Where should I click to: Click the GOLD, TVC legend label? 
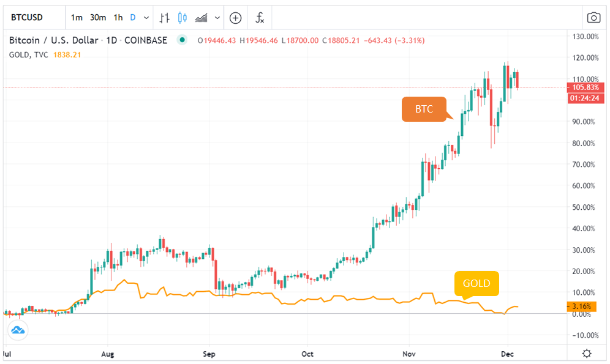tap(28, 55)
